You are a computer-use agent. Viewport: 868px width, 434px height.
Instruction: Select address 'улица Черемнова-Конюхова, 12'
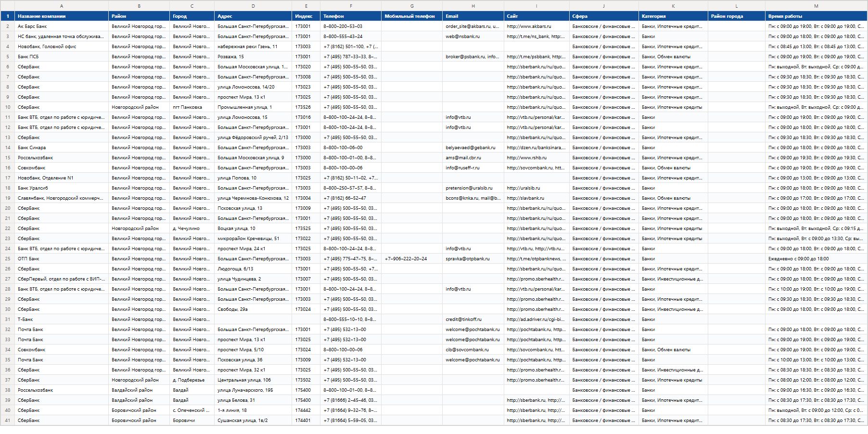(253, 198)
